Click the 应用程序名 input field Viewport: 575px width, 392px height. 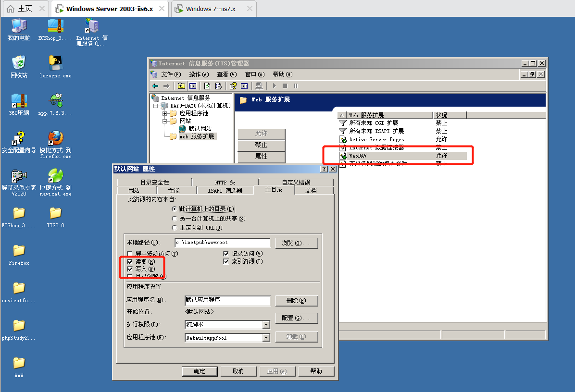(227, 300)
